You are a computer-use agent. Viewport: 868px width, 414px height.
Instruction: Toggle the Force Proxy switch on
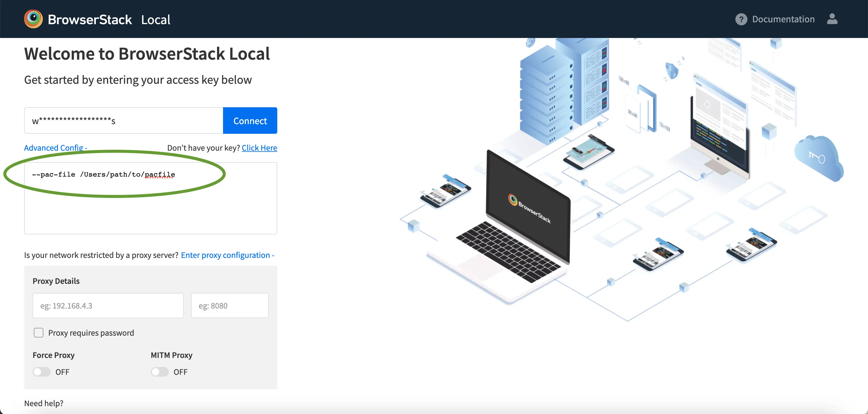(42, 372)
